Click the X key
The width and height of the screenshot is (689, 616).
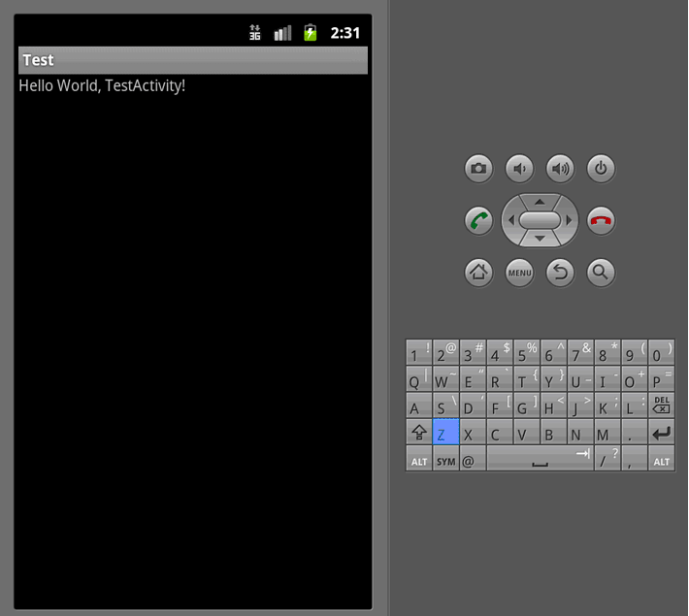[x=473, y=432]
